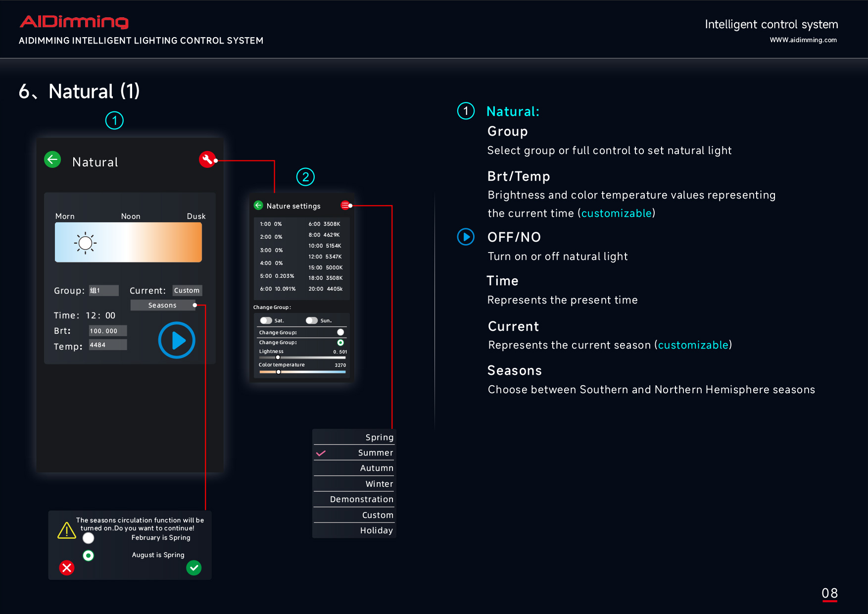
Task: Click the WWW.aidimming.com link
Action: 803,40
